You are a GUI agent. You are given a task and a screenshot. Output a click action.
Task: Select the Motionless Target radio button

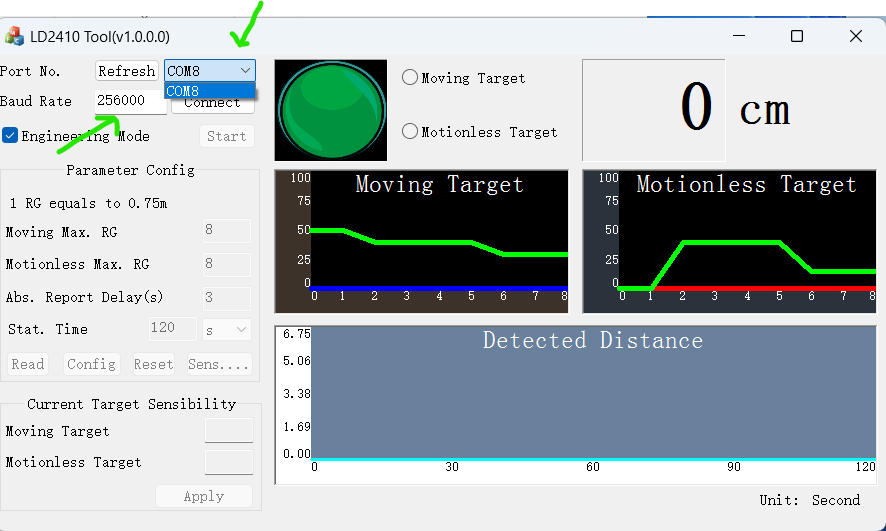point(410,131)
